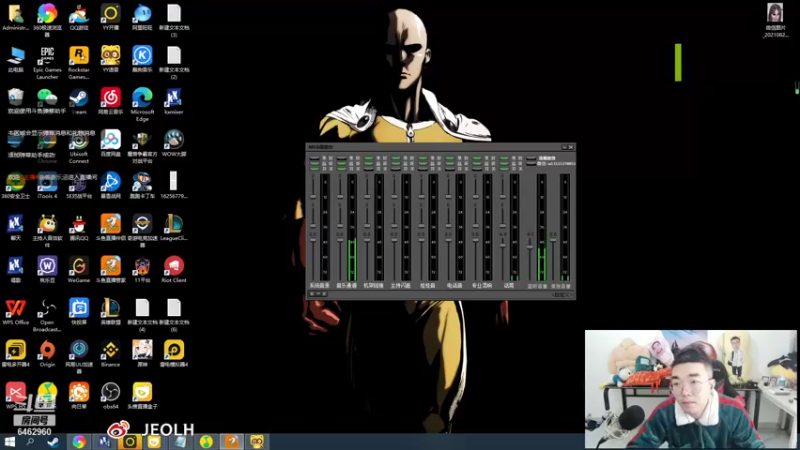Viewport: 800px width, 450px height.
Task: Open the Riot Client desktop icon
Action: 173,269
